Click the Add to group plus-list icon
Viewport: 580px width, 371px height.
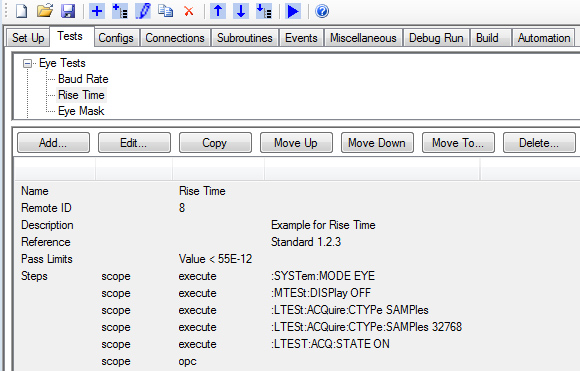[120, 11]
